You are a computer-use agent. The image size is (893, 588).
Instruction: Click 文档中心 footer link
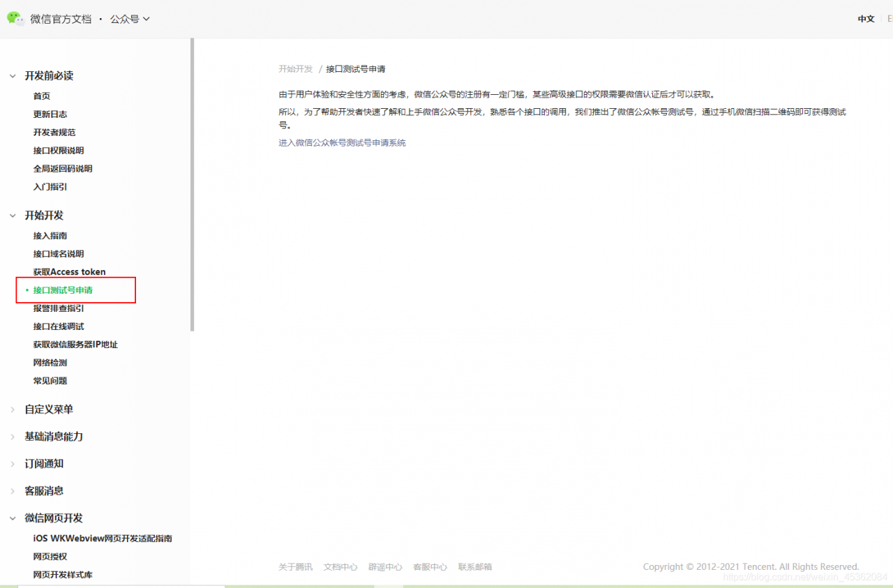(x=340, y=567)
